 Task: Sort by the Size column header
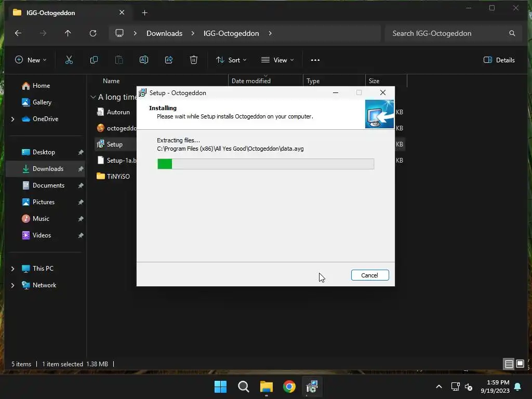pyautogui.click(x=374, y=81)
